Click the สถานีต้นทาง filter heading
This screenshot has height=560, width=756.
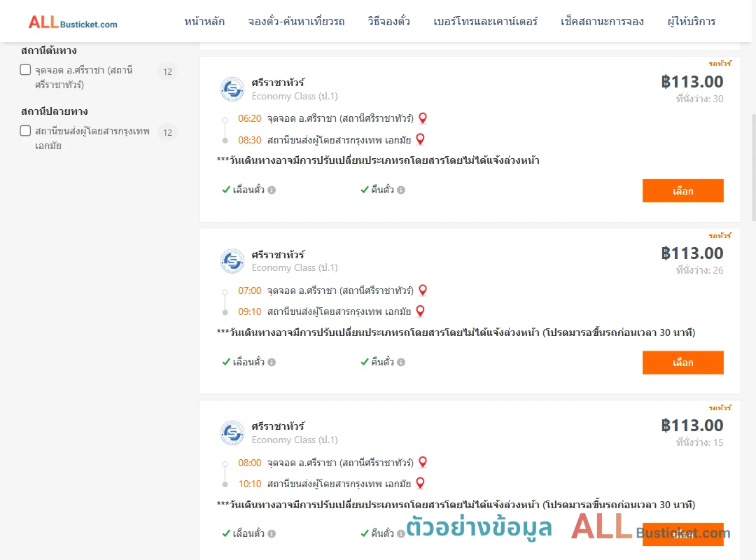pos(49,50)
